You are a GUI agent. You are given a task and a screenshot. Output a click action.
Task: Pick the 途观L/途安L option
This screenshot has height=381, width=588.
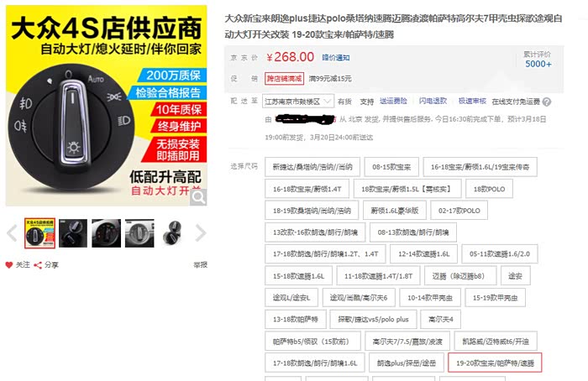coord(291,297)
